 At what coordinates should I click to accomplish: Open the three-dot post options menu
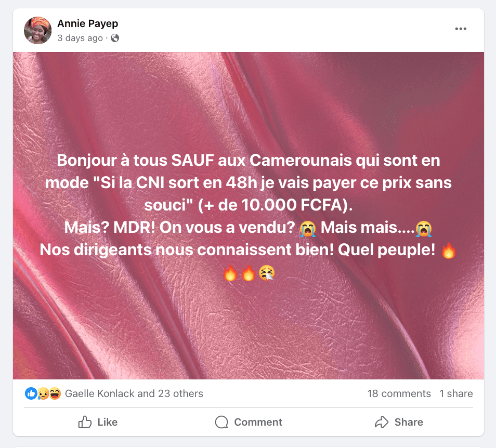pos(461,29)
